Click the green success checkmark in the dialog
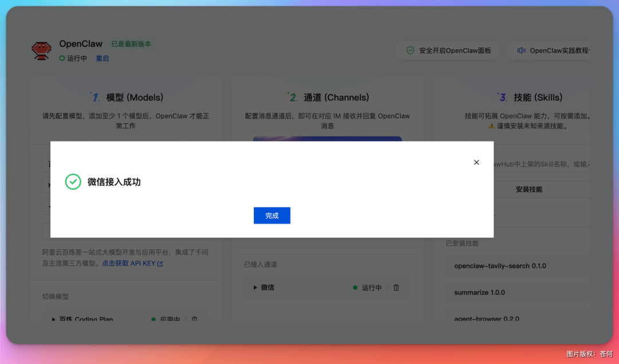This screenshot has height=364, width=619. point(73,182)
